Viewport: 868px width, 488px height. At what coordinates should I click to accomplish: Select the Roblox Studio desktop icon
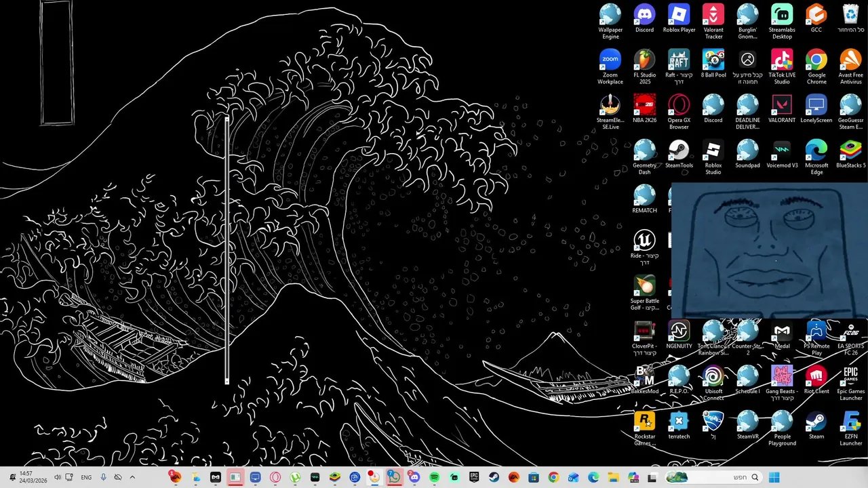pos(713,157)
